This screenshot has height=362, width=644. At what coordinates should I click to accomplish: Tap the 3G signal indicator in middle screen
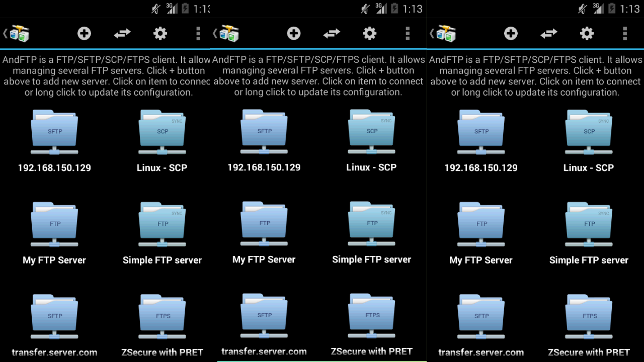tap(381, 8)
